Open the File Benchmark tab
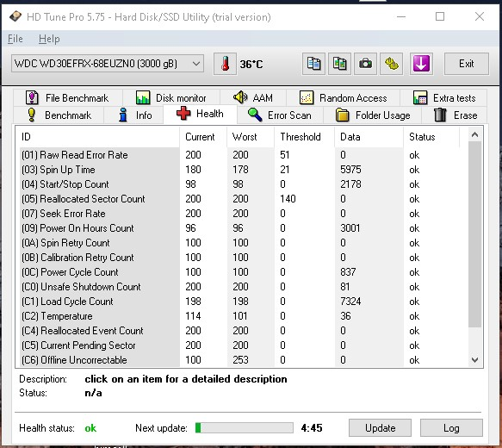The width and height of the screenshot is (502, 448). [67, 97]
